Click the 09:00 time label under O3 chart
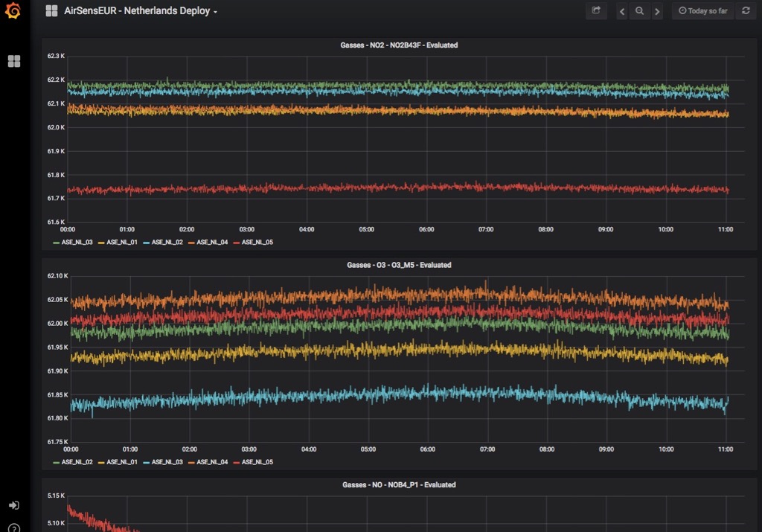The height and width of the screenshot is (532, 762). click(606, 449)
